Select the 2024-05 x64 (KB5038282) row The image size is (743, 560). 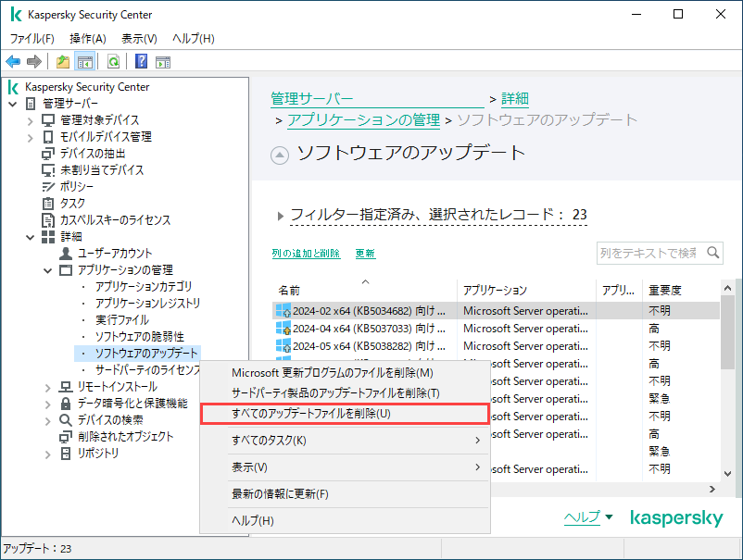(497, 346)
